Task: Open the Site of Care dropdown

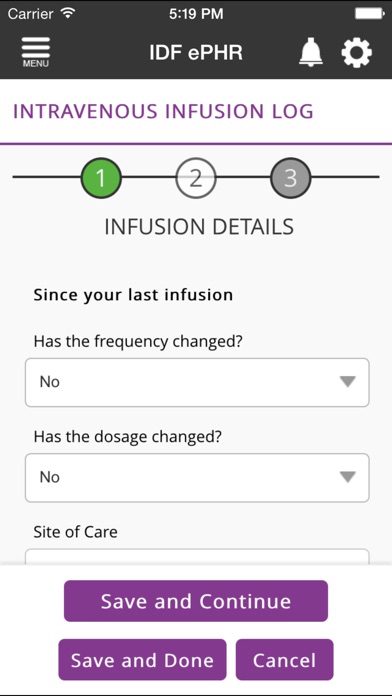Action: coord(197,557)
